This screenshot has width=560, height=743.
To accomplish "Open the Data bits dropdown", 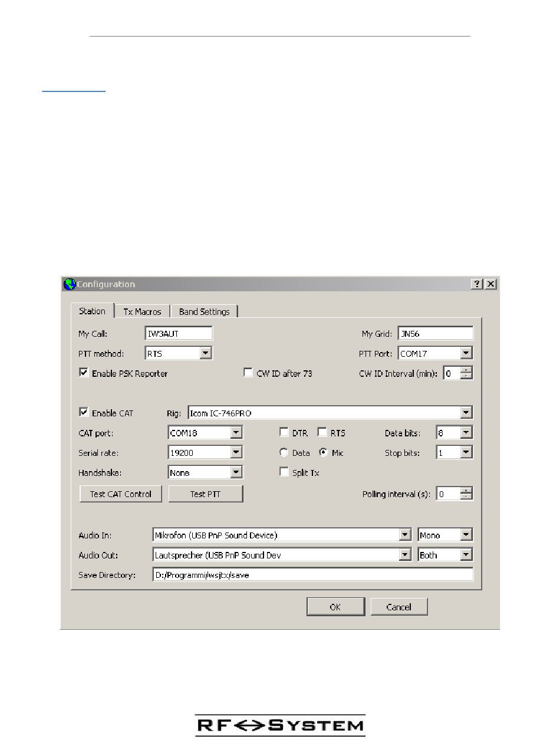I will 454,433.
